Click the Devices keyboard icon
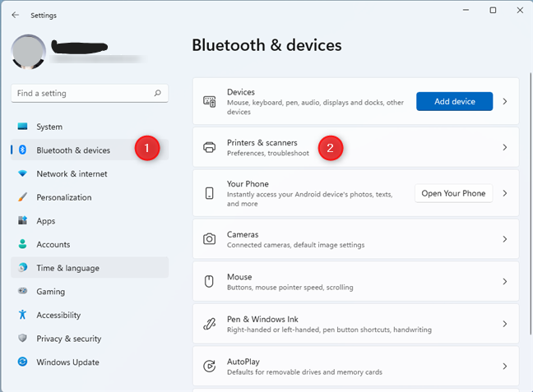The height and width of the screenshot is (392, 533). (210, 102)
